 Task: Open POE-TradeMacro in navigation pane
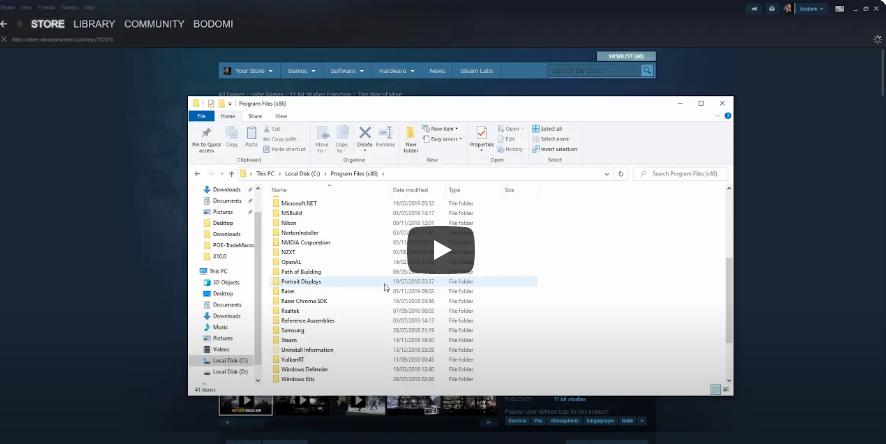229,245
